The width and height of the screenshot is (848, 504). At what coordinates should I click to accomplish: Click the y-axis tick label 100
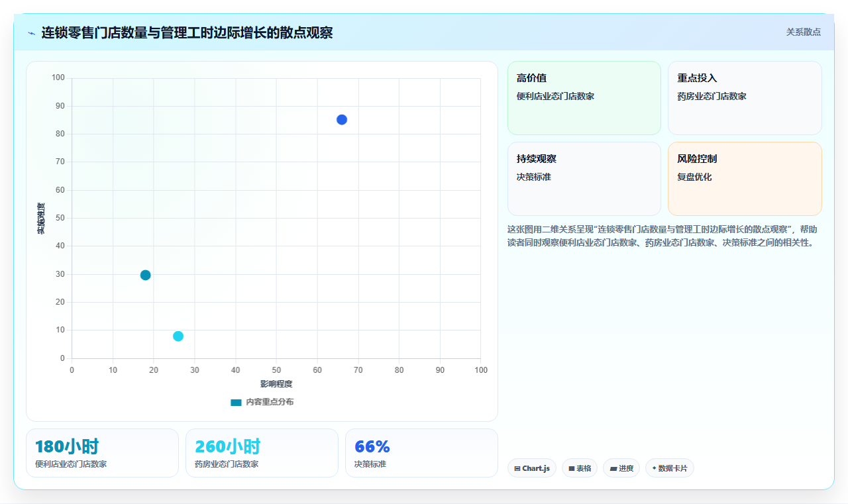[58, 78]
